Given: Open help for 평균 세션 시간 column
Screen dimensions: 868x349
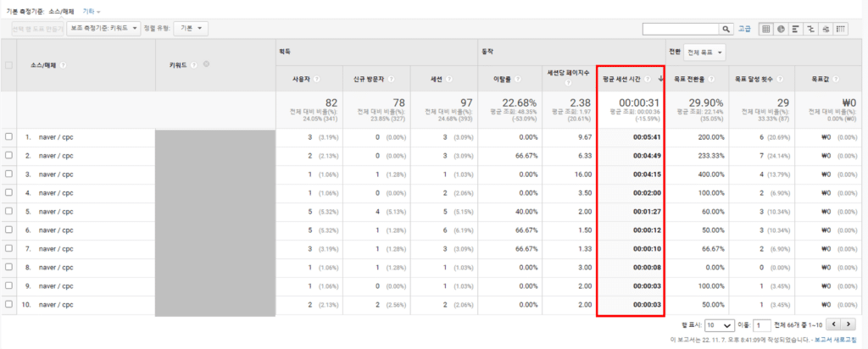Looking at the screenshot, I should pyautogui.click(x=648, y=79).
